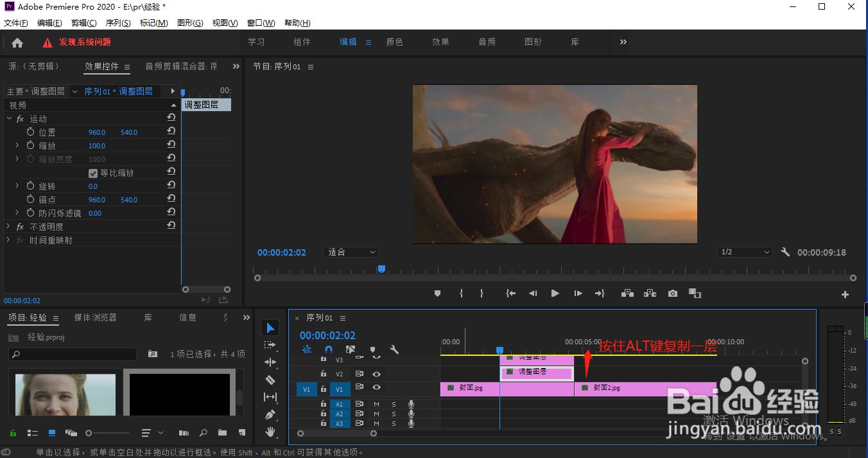Click the system problem warning
This screenshot has height=458, width=868.
[x=77, y=42]
